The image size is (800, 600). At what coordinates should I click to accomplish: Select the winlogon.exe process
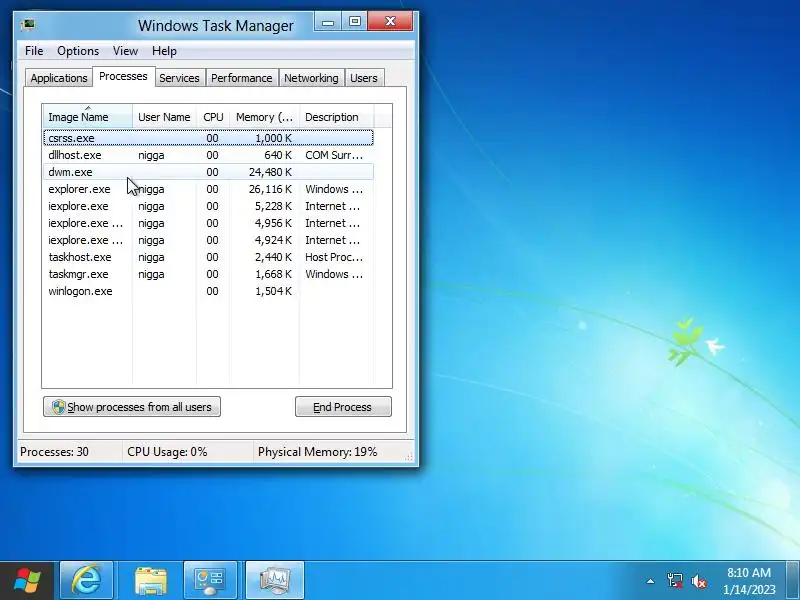(x=209, y=291)
